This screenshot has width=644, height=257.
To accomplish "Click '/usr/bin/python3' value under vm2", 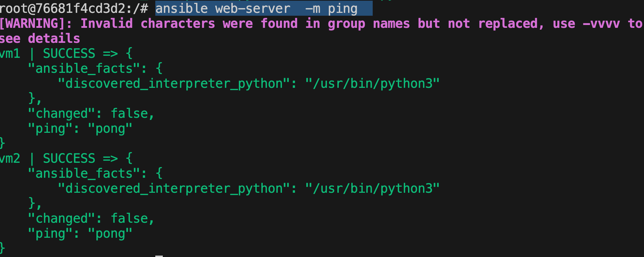I will [x=373, y=188].
